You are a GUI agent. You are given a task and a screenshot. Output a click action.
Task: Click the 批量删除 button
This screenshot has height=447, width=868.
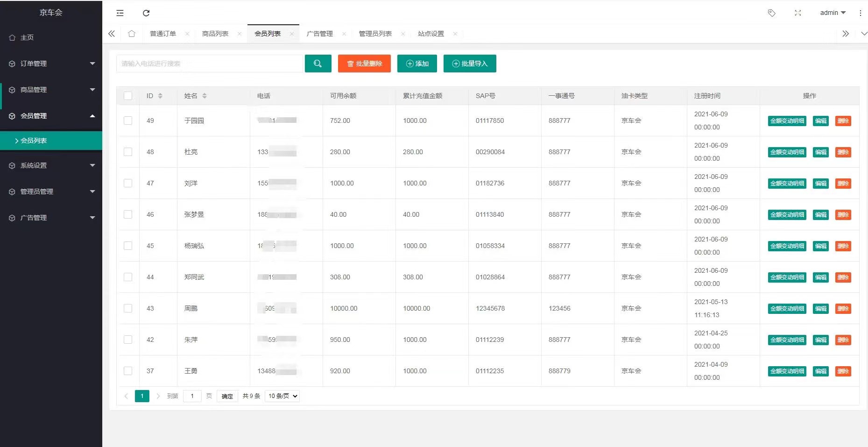pos(364,64)
